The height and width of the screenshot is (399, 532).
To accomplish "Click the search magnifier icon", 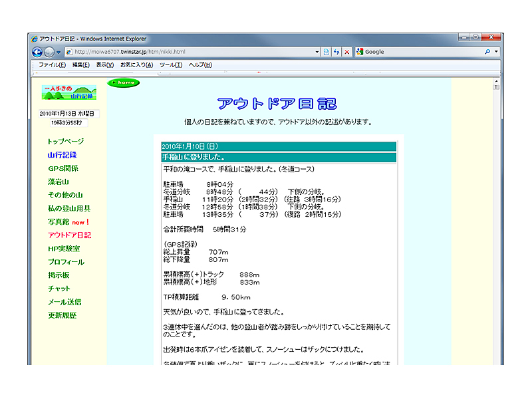I will point(487,52).
